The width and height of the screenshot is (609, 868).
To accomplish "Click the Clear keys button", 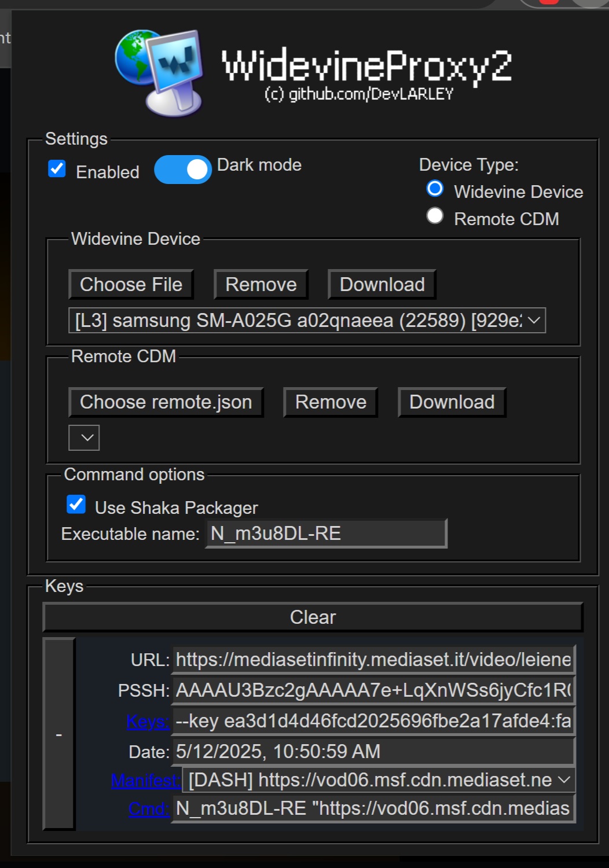I will (313, 617).
